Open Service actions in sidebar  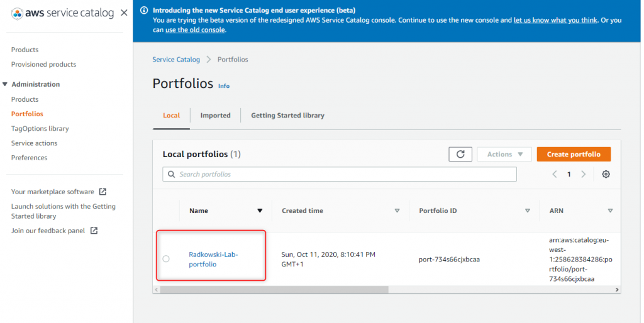click(x=34, y=143)
